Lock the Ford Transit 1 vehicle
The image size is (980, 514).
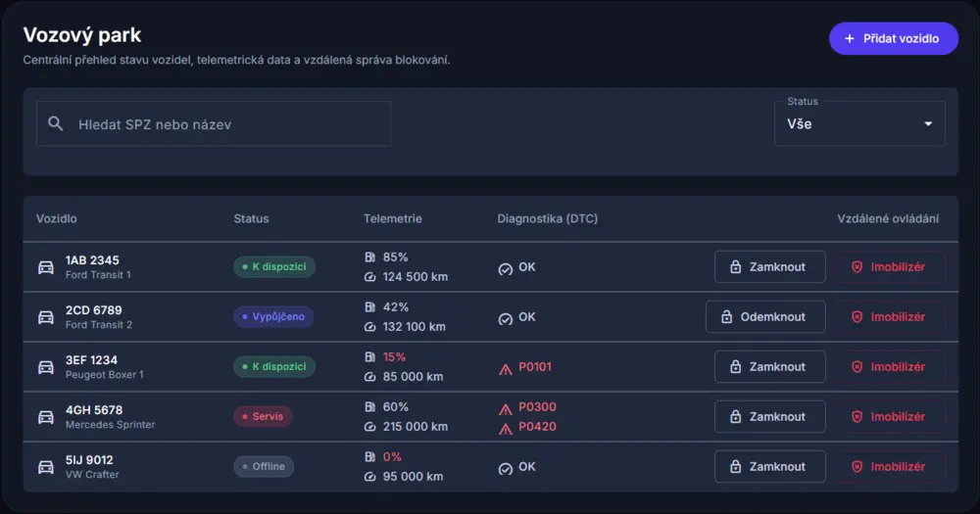coord(769,267)
